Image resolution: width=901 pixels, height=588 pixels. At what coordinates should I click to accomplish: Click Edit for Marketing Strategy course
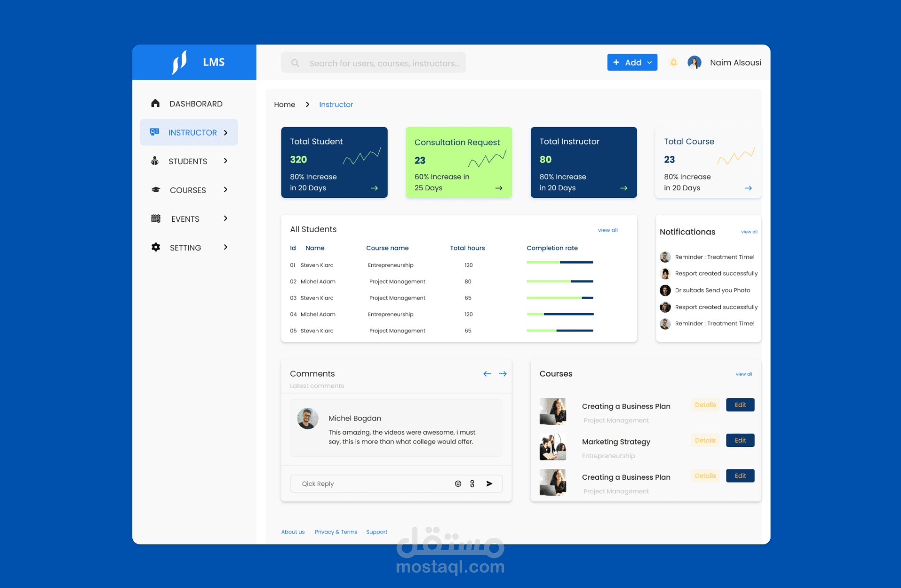[740, 440]
